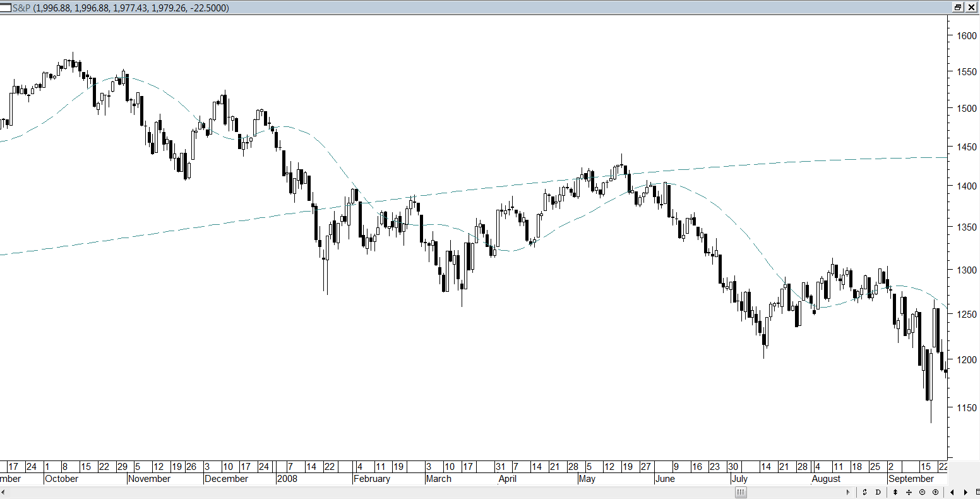Image resolution: width=980 pixels, height=499 pixels.
Task: Click the 'July' month label
Action: [x=739, y=479]
